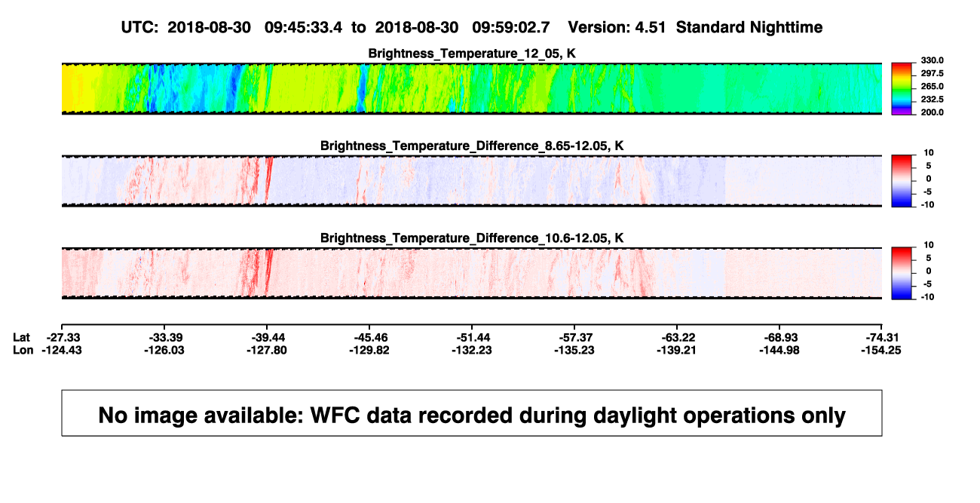980x503 pixels.
Task: Click latitude value -51.44
Action: 472,337
